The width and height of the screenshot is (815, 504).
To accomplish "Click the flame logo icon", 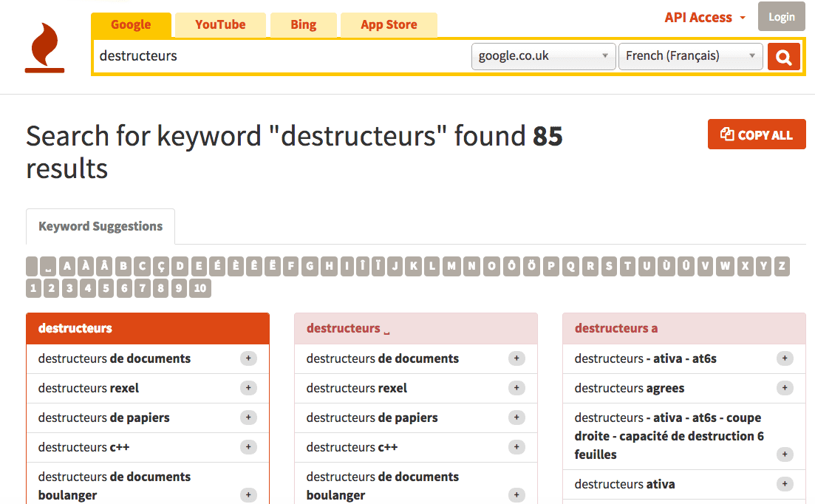I will pos(44,49).
